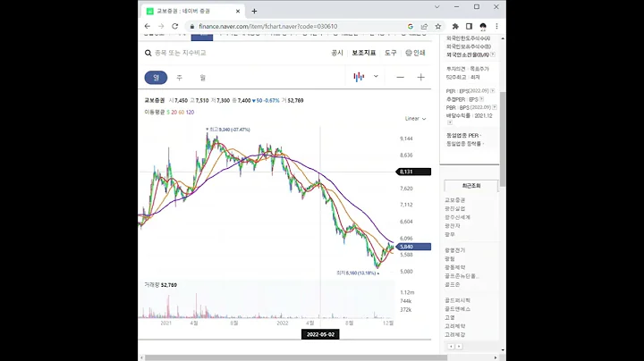The image size is (644, 361).
Task: Open 광전자 from recent list
Action: (453, 226)
